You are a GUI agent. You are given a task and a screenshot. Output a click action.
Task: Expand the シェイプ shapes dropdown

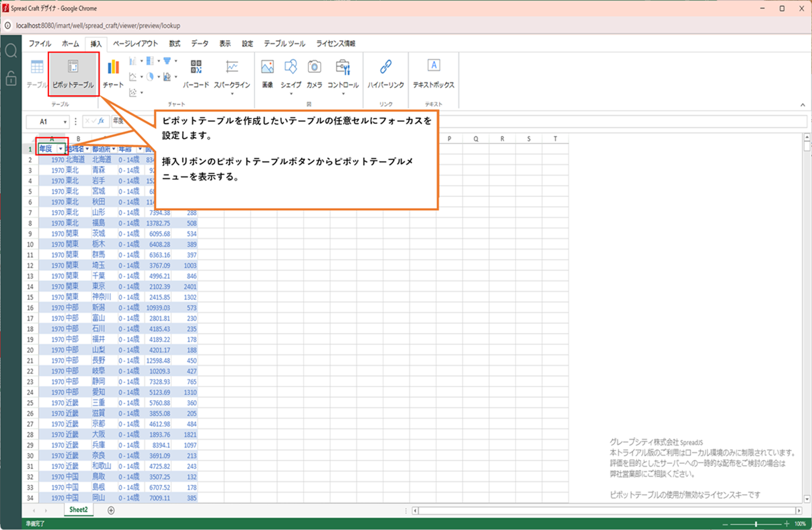[291, 93]
